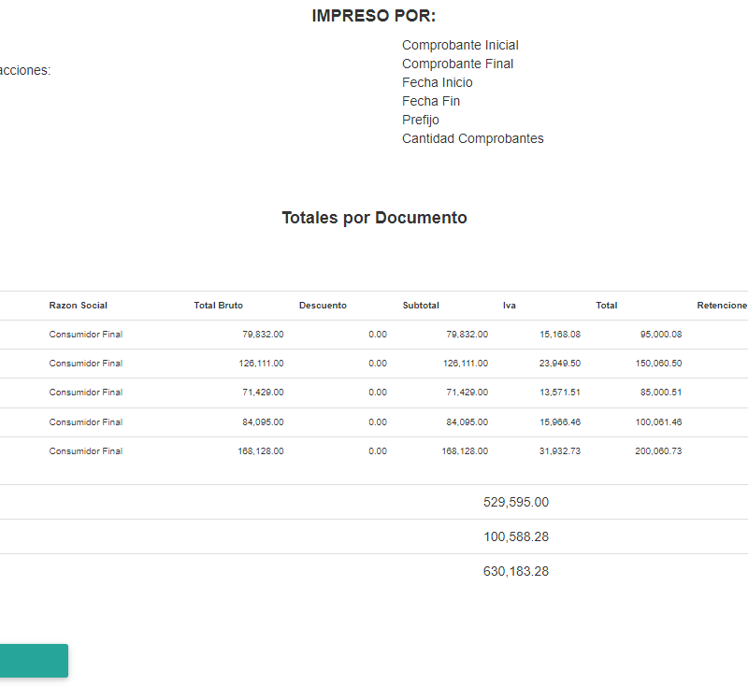Click the Fecha Inicio label
The width and height of the screenshot is (748, 700).
(x=437, y=82)
